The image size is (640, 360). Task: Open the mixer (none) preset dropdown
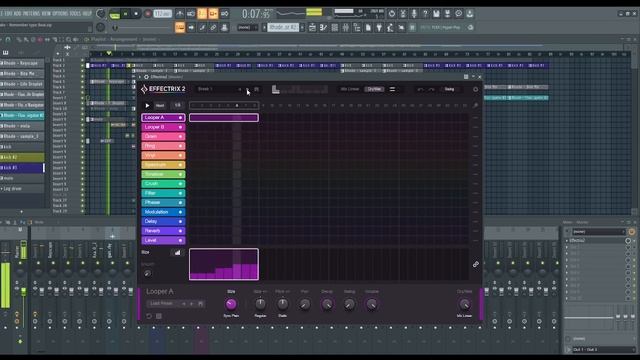pyautogui.click(x=599, y=231)
